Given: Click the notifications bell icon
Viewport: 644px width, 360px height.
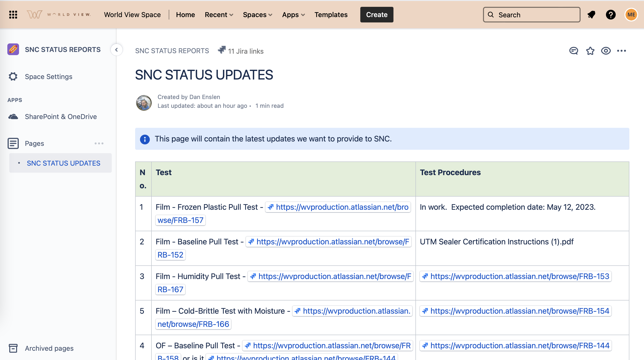Looking at the screenshot, I should tap(591, 15).
